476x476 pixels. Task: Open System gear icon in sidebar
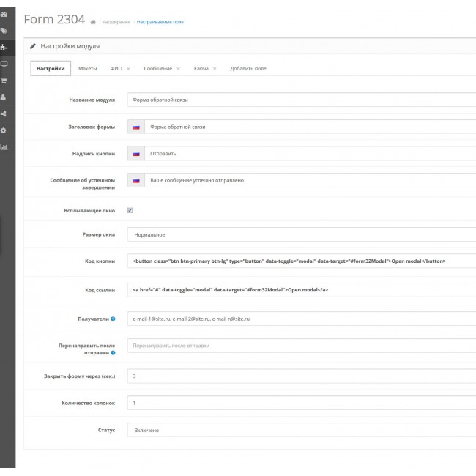click(4, 130)
